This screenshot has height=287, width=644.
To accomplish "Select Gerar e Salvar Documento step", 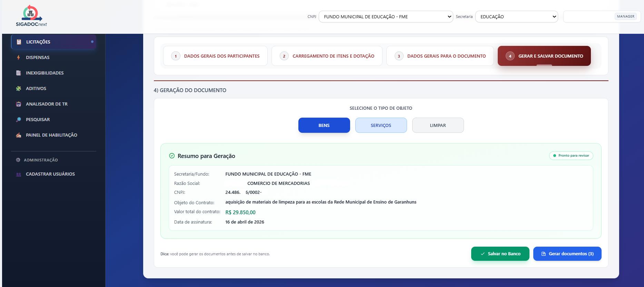I will 544,56.
